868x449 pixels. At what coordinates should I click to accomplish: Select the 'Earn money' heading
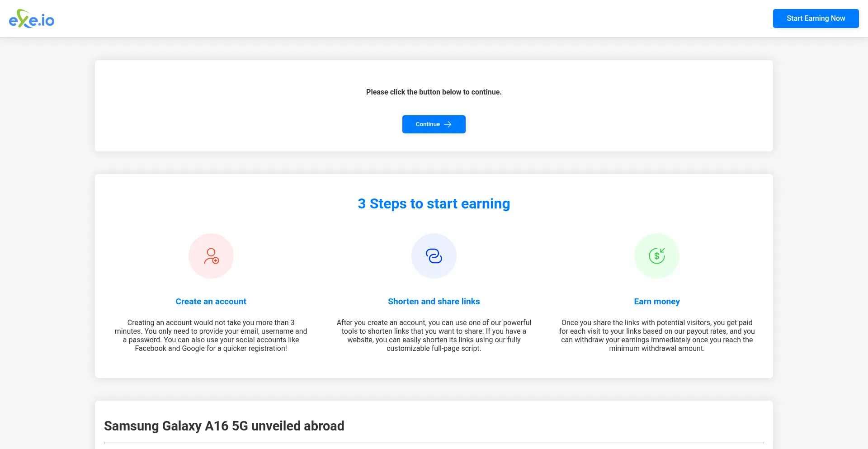[656, 302]
